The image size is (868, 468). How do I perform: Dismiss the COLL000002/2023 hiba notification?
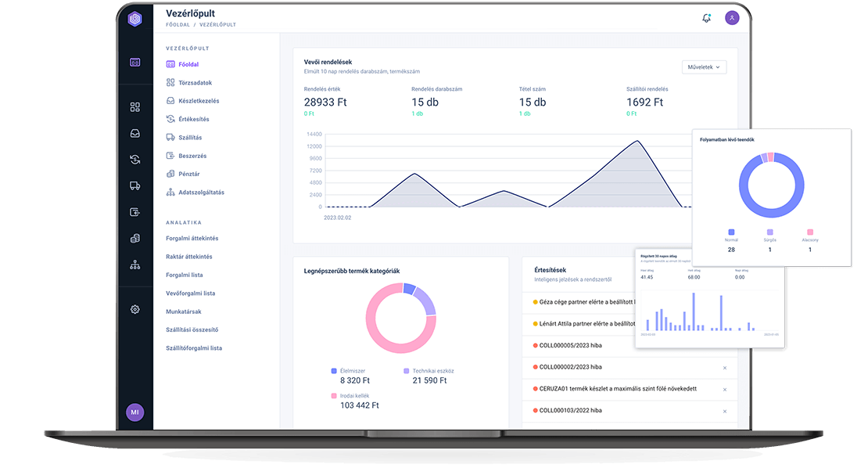click(724, 367)
